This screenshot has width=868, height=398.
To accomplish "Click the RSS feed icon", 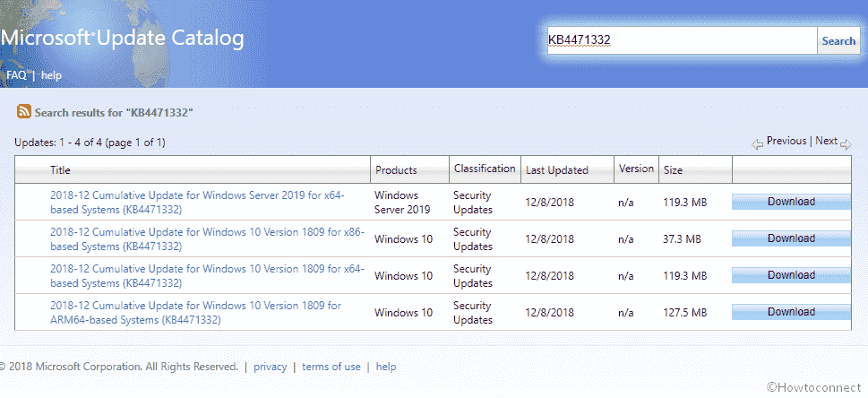I will (24, 112).
